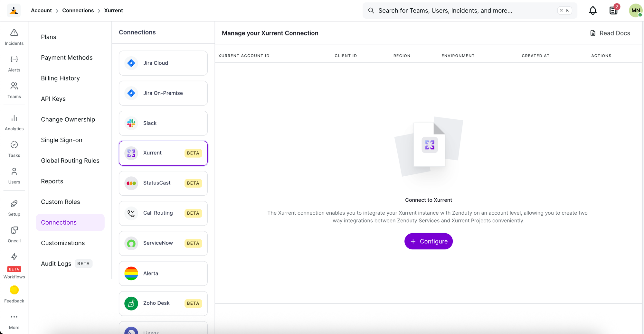This screenshot has height=334, width=644.
Task: Click the Xurrent document illustration
Action: click(x=429, y=146)
